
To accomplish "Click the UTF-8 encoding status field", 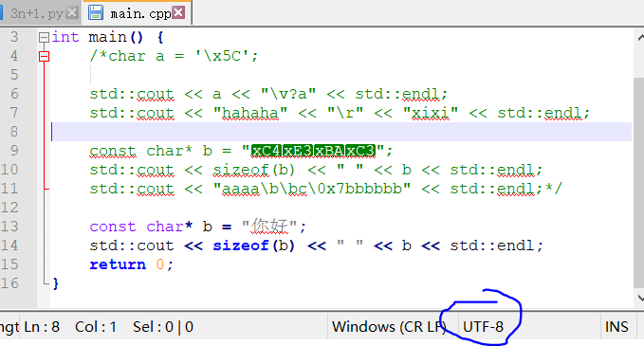I will (x=483, y=327).
